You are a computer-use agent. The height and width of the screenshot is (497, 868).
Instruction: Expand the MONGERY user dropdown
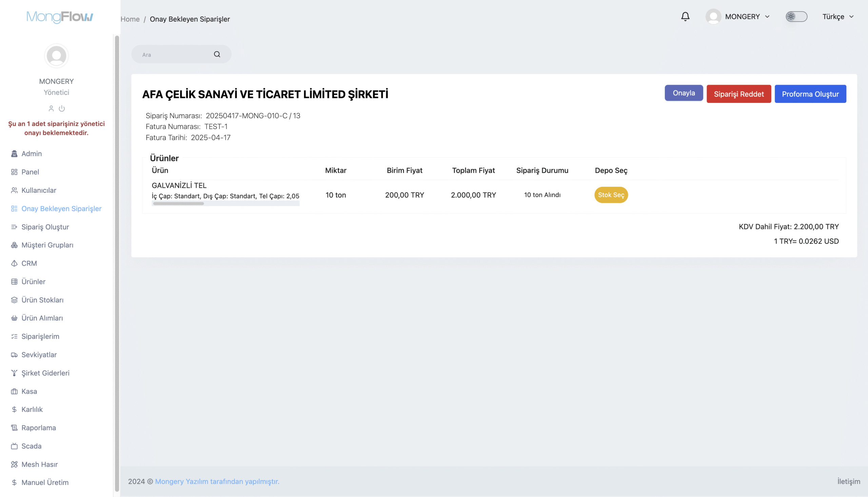coord(738,16)
